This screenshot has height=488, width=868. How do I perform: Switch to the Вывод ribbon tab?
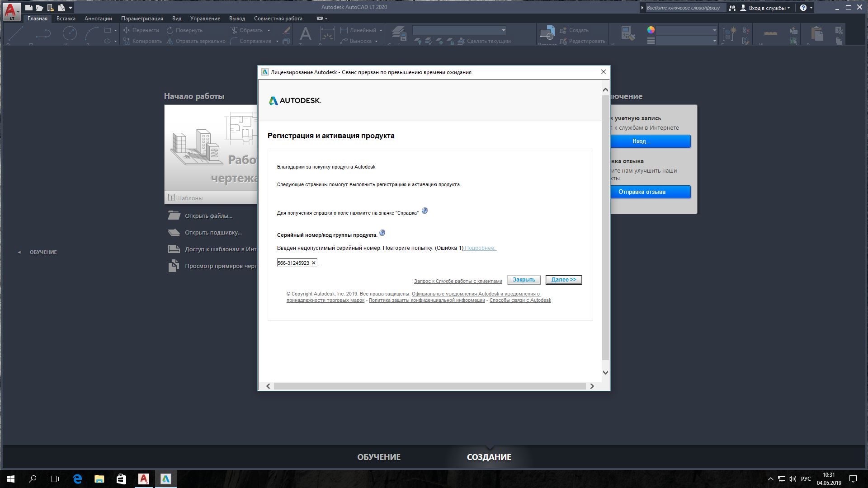tap(237, 19)
